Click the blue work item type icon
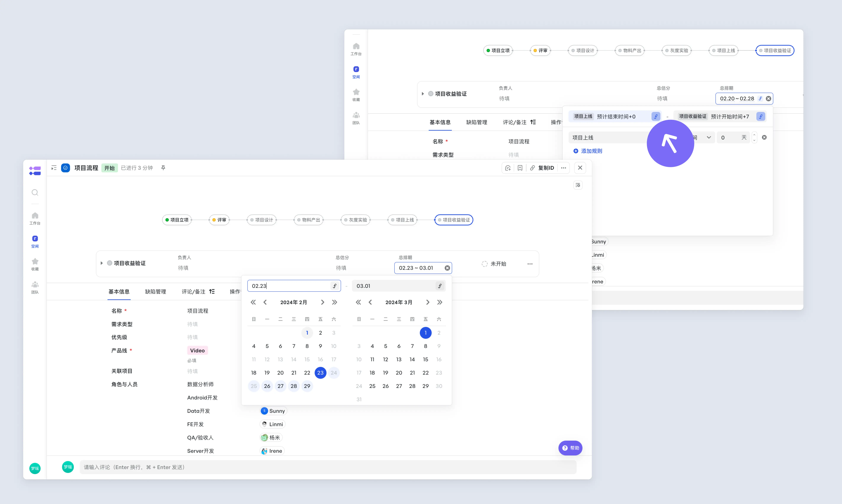Viewport: 842px width, 504px height. (x=66, y=168)
